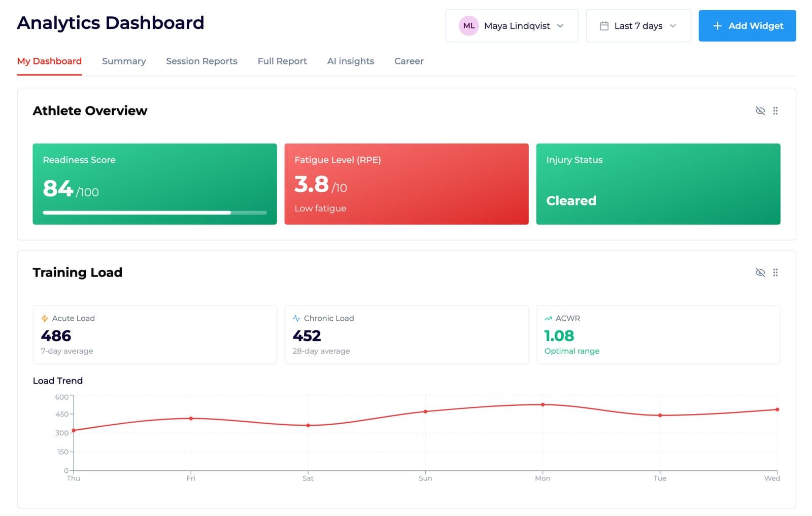Image resolution: width=812 pixels, height=516 pixels.
Task: Open the Maya Lindqvist athlete dropdown
Action: [x=512, y=26]
